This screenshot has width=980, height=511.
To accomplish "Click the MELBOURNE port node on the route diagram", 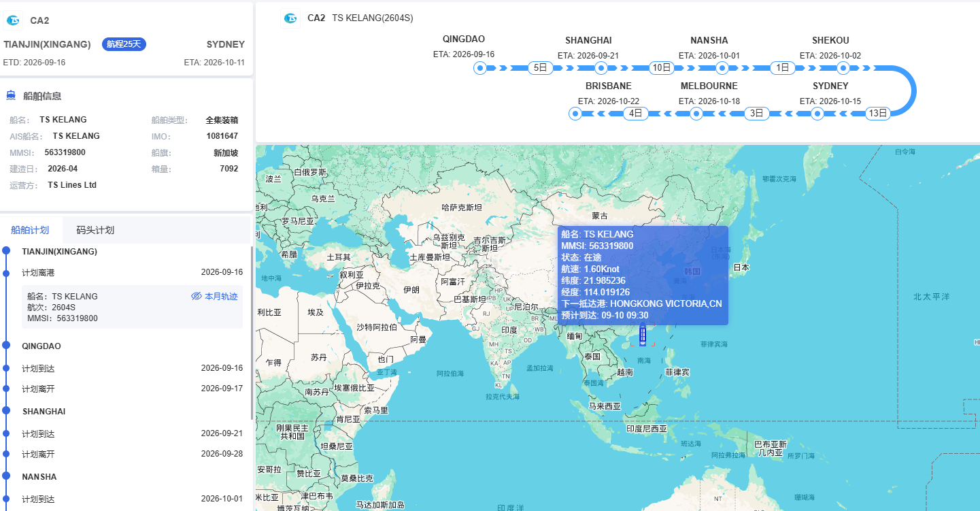I will coord(696,114).
